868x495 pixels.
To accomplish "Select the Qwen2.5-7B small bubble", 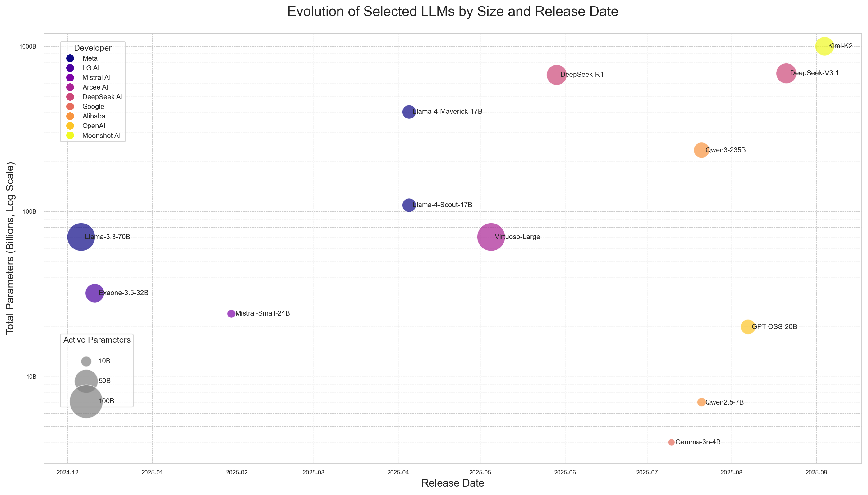I will 701,402.
